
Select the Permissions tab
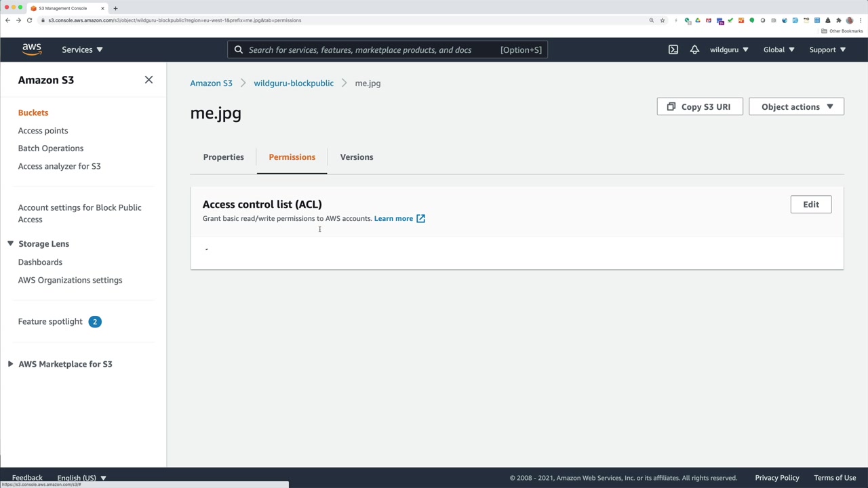292,157
